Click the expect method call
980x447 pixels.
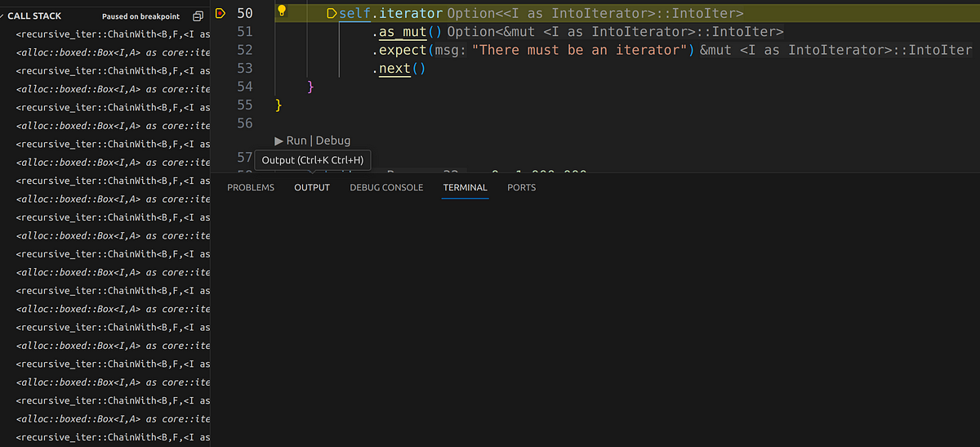click(403, 50)
